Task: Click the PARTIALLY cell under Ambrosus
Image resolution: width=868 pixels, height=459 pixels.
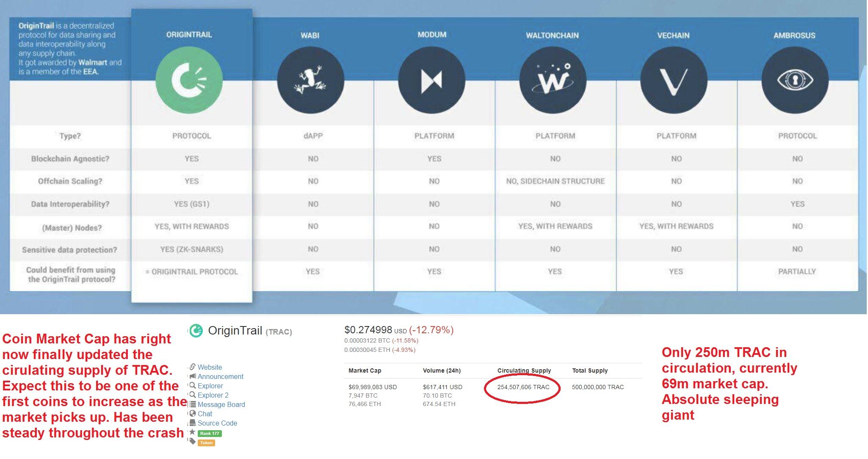Action: pos(797,271)
